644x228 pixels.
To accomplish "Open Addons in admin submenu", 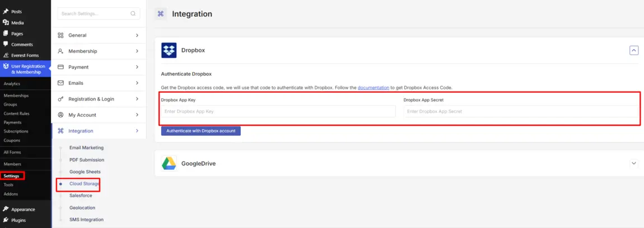I will (x=11, y=194).
